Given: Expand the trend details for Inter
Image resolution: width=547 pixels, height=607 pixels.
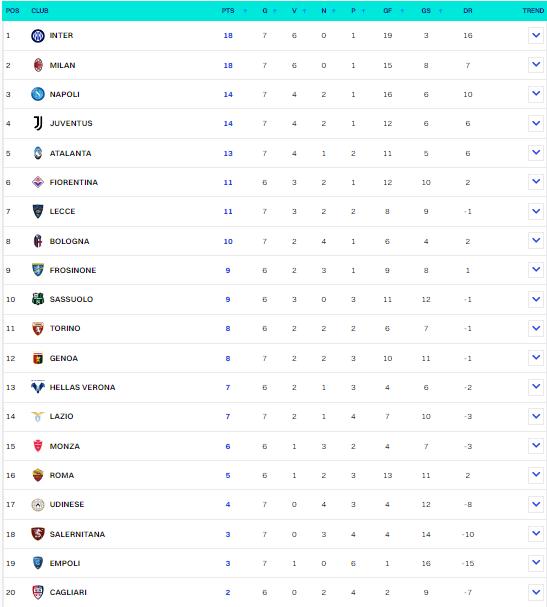Looking at the screenshot, I should 536,35.
